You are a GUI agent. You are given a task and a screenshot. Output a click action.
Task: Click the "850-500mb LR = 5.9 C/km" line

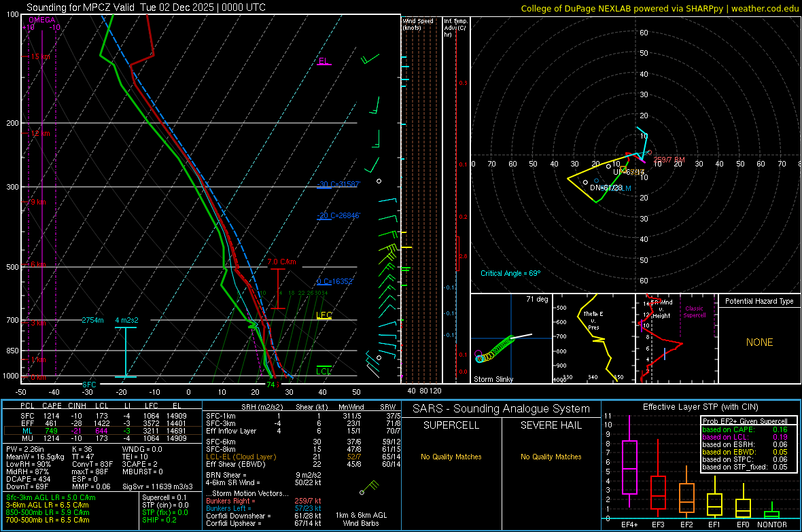tap(48, 512)
